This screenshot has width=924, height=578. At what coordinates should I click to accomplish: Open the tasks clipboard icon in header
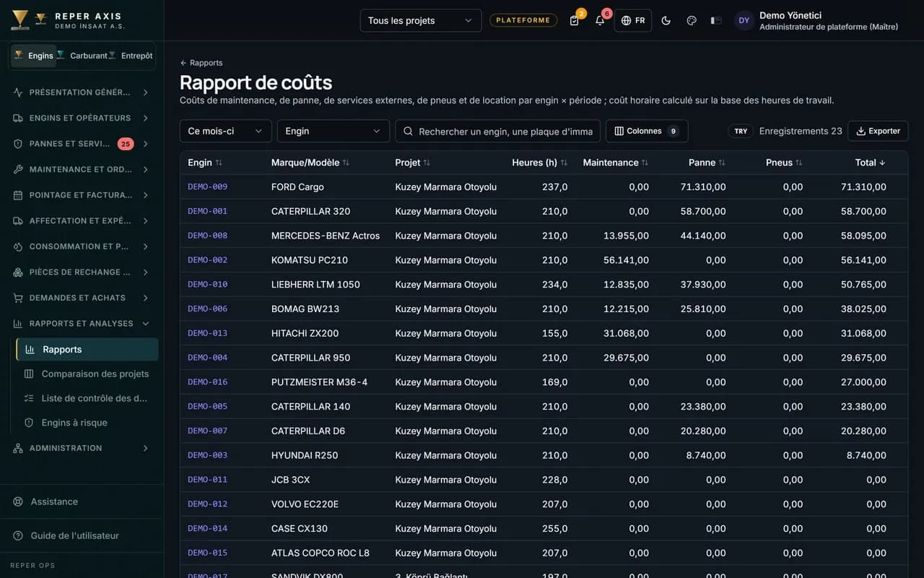(575, 20)
